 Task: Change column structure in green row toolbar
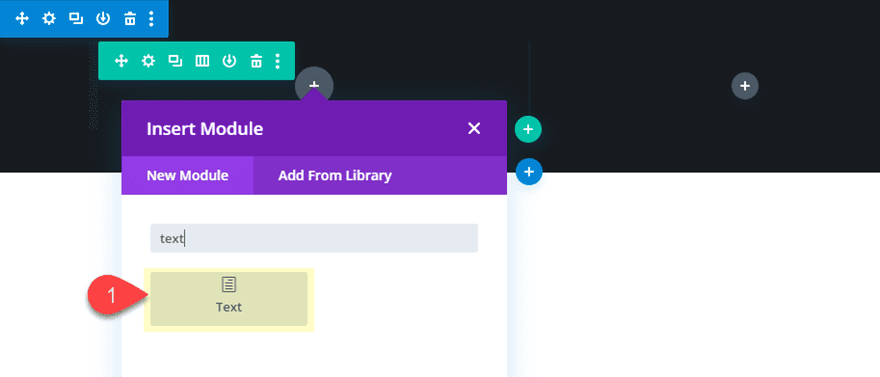pos(202,61)
